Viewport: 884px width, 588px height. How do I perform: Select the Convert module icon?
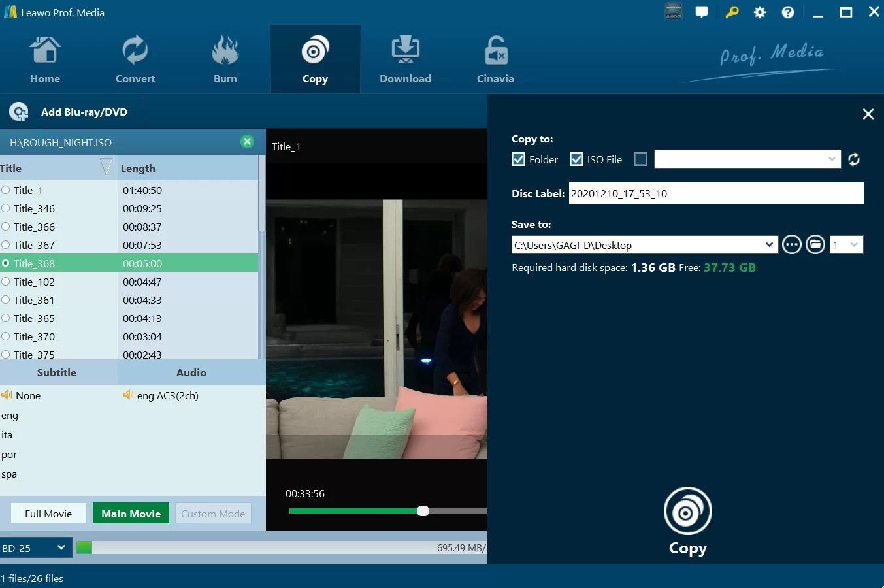135,57
